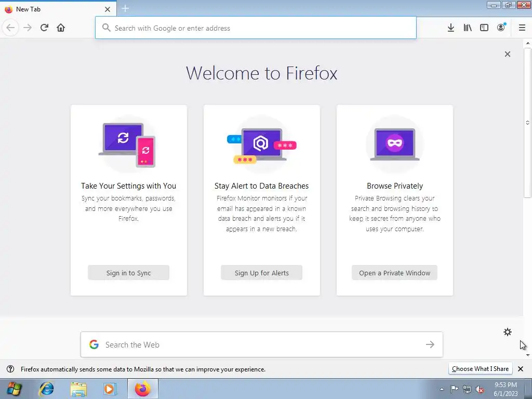The height and width of the screenshot is (399, 532).
Task: Open a new tab with plus button
Action: pos(125,8)
